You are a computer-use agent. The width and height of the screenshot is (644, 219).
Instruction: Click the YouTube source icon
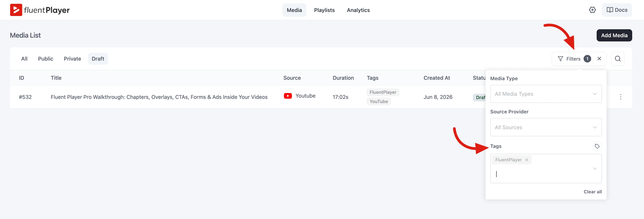pyautogui.click(x=288, y=96)
